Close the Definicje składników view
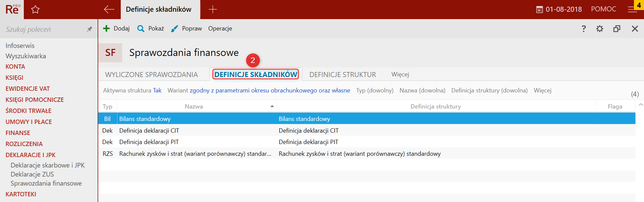Viewport: 644px width, 202px height. tap(635, 28)
